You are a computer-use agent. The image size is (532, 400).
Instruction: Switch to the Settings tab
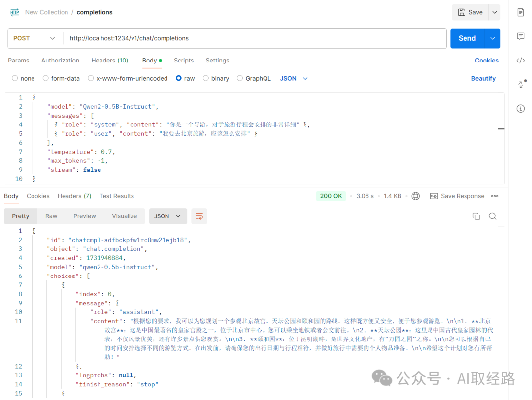218,61
